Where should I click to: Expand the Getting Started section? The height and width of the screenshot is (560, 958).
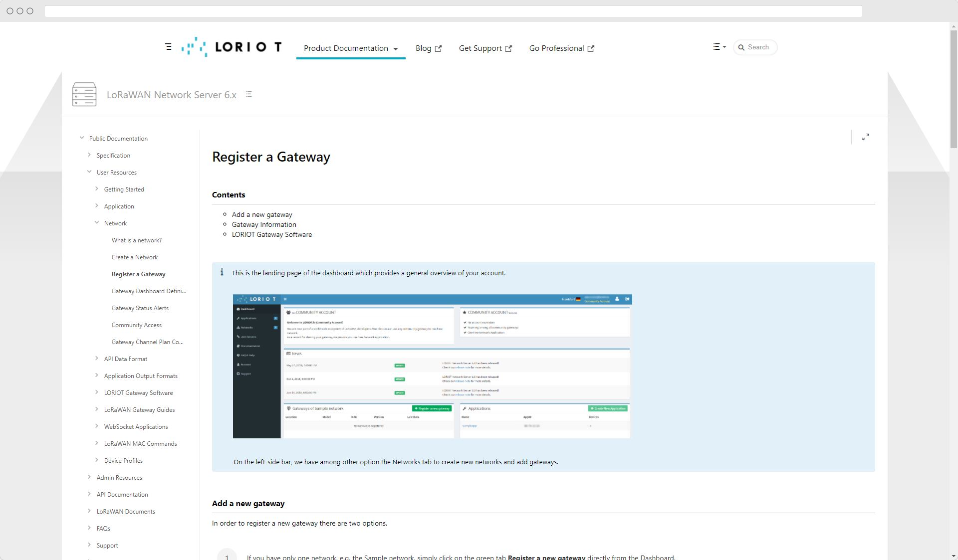click(x=97, y=188)
